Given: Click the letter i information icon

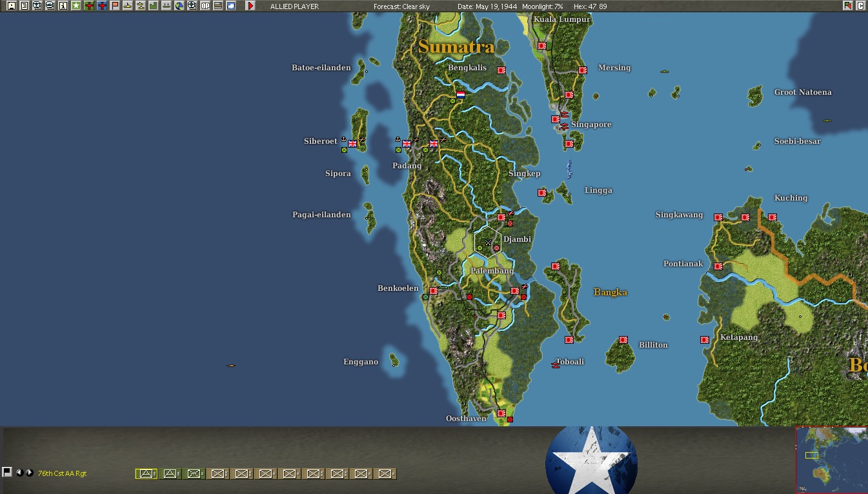Looking at the screenshot, I should (x=63, y=6).
